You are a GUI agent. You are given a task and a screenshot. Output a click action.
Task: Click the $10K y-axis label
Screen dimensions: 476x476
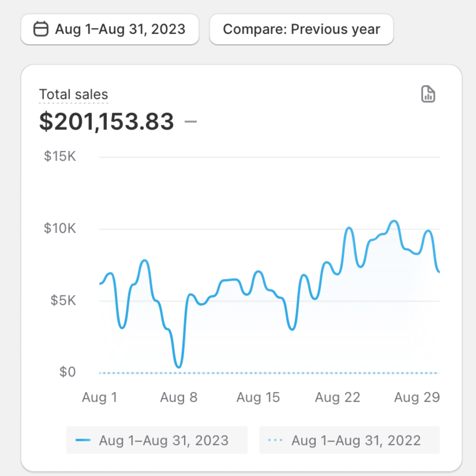point(60,228)
